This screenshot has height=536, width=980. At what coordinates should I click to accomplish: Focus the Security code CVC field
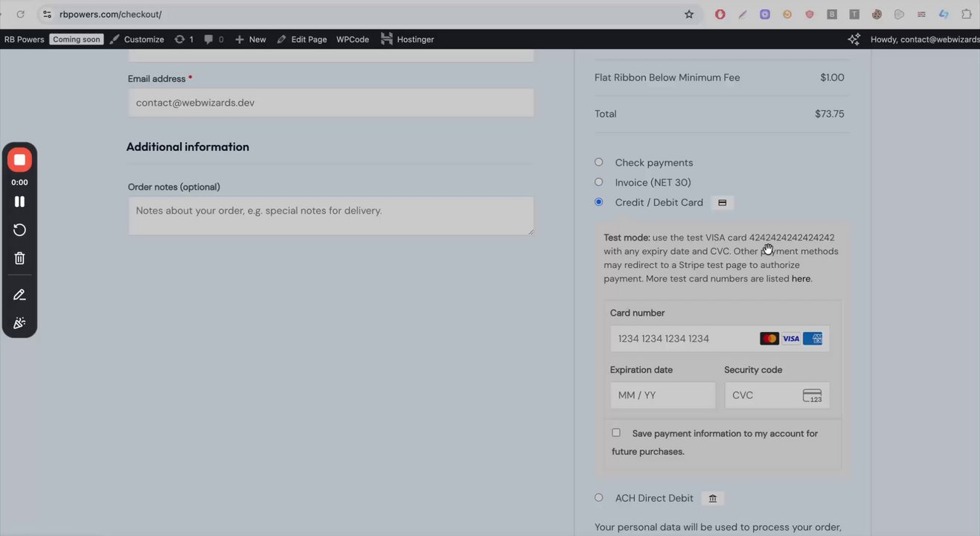777,395
